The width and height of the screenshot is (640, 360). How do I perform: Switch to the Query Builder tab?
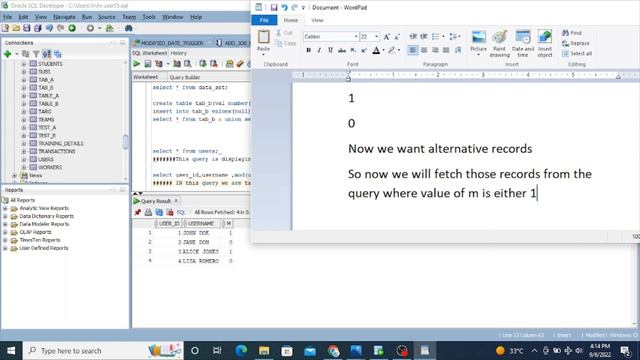point(184,77)
